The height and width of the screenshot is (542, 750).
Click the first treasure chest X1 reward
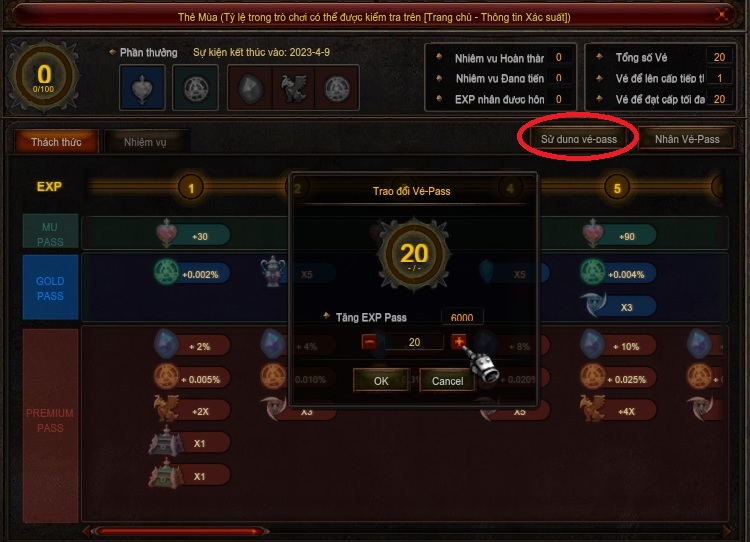coord(191,442)
